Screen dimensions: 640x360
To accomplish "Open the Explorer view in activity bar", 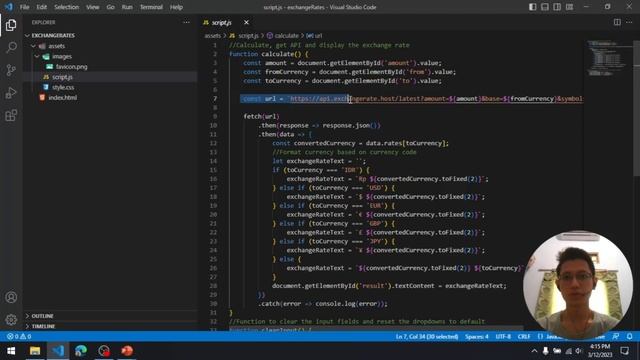I will tap(11, 25).
